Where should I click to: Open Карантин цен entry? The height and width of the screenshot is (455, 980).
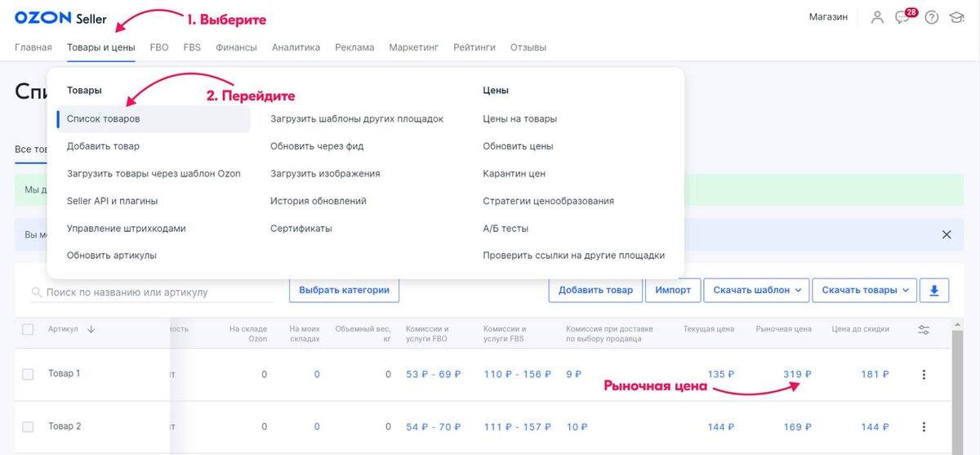coord(514,174)
